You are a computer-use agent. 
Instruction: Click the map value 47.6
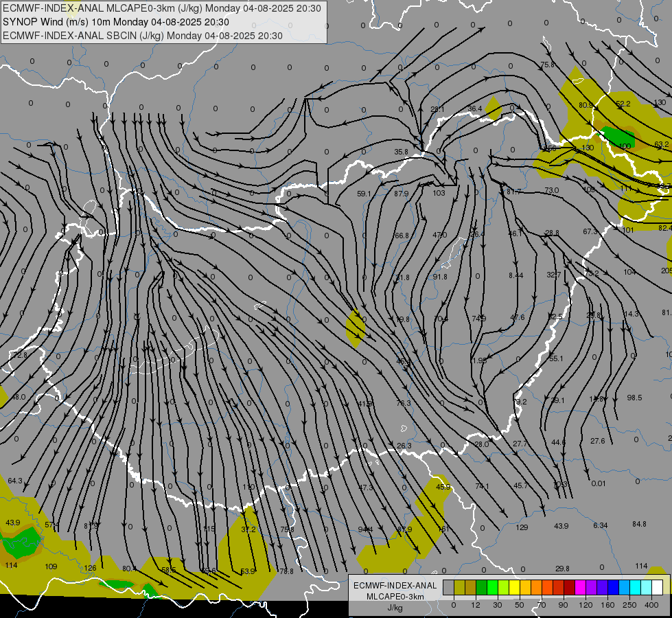click(x=518, y=317)
